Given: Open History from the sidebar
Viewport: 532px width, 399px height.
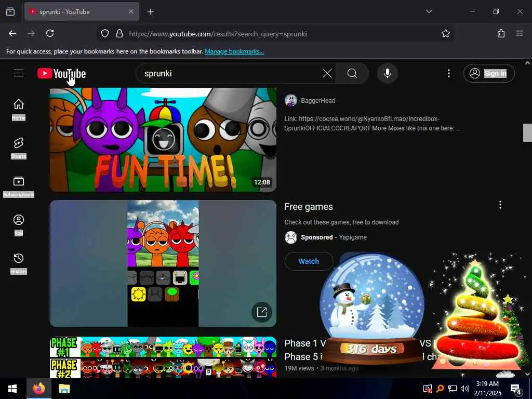Looking at the screenshot, I should (x=19, y=263).
